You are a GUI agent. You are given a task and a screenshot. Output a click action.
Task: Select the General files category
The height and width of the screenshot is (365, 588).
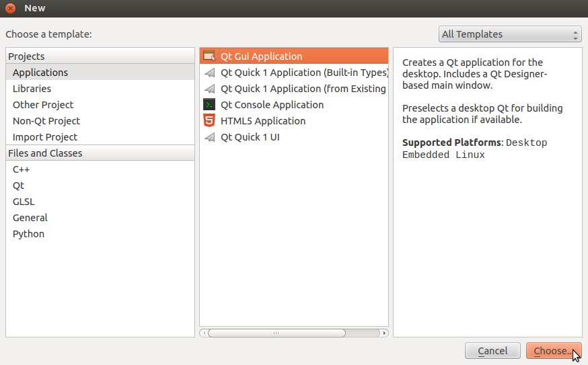point(100,218)
